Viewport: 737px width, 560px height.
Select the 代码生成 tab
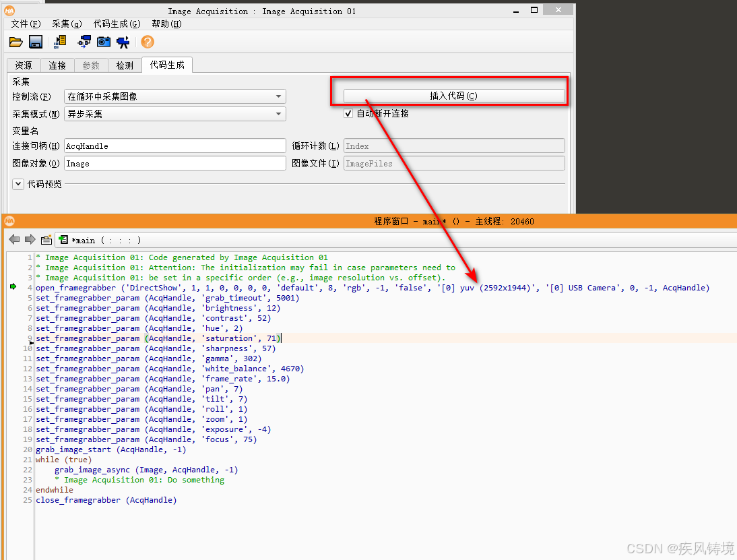[x=167, y=65]
